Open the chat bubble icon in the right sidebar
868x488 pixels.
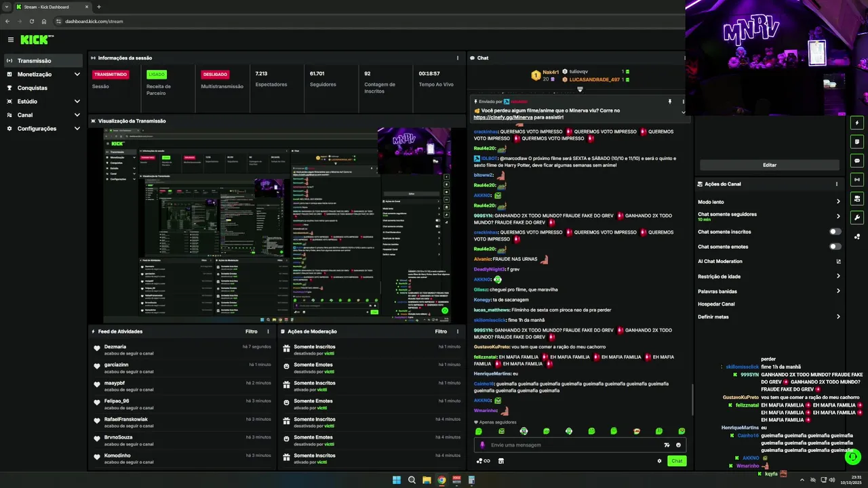[857, 161]
